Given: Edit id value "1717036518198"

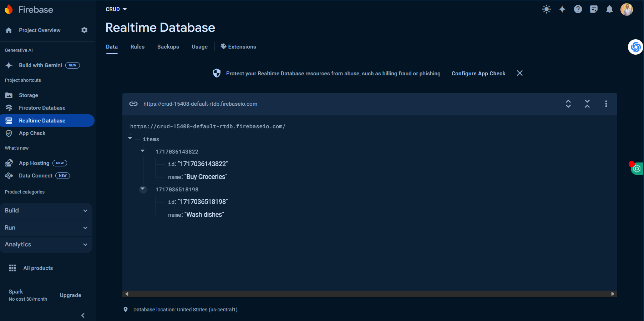Looking at the screenshot, I should (203, 202).
